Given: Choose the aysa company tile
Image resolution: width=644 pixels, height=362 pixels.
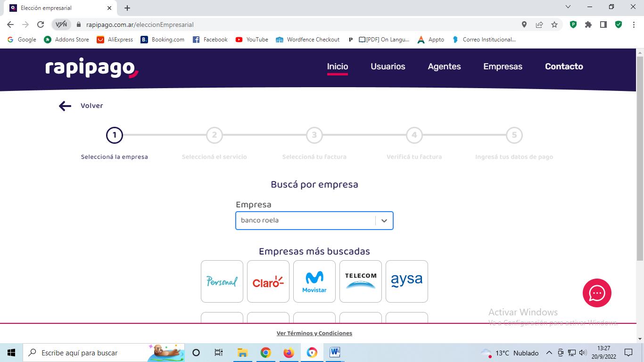Looking at the screenshot, I should tap(407, 281).
